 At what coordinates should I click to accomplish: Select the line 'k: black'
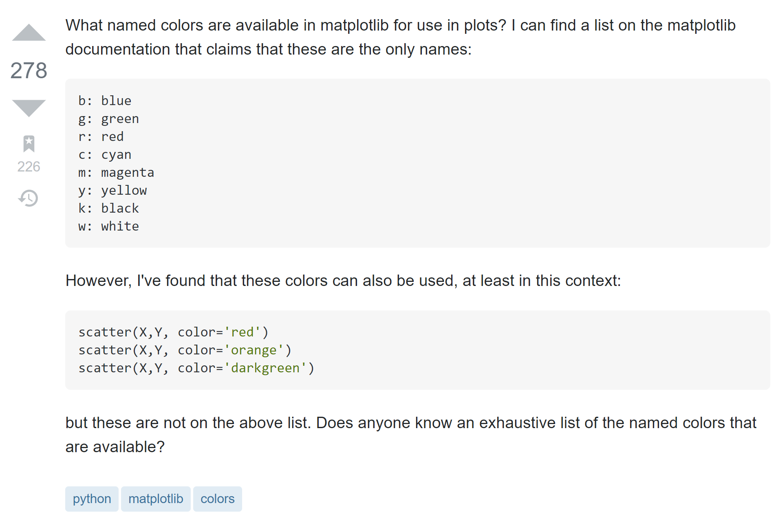click(x=108, y=208)
